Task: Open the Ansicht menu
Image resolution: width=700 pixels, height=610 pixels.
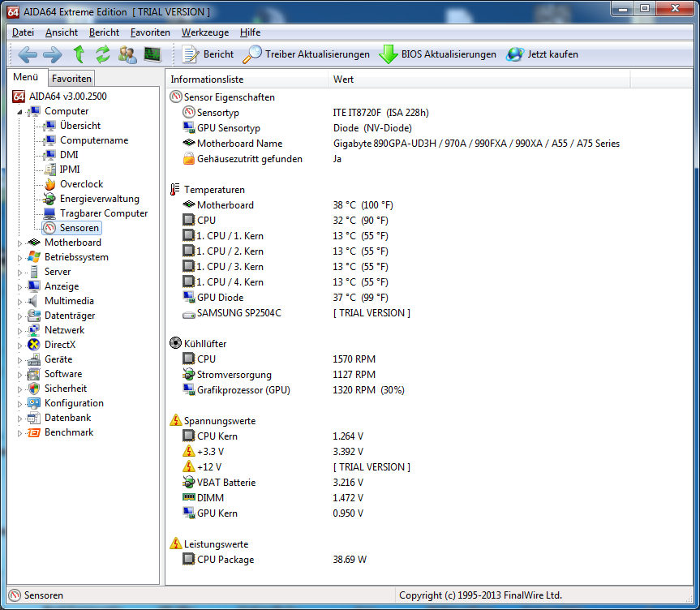Action: tap(62, 32)
